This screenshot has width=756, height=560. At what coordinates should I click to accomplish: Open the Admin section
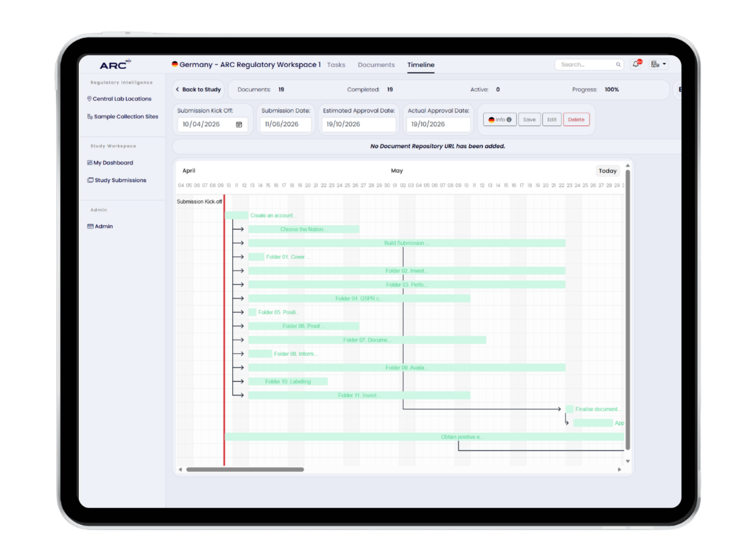pyautogui.click(x=100, y=226)
